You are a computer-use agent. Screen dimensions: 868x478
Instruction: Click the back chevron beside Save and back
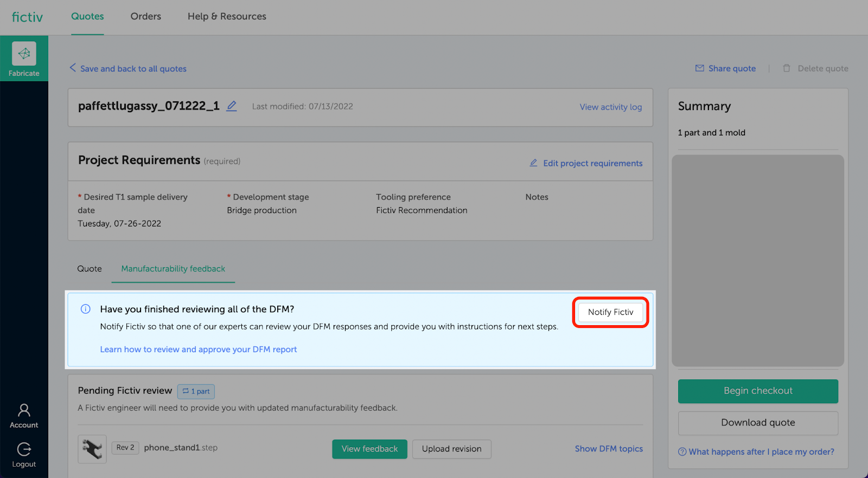point(73,68)
